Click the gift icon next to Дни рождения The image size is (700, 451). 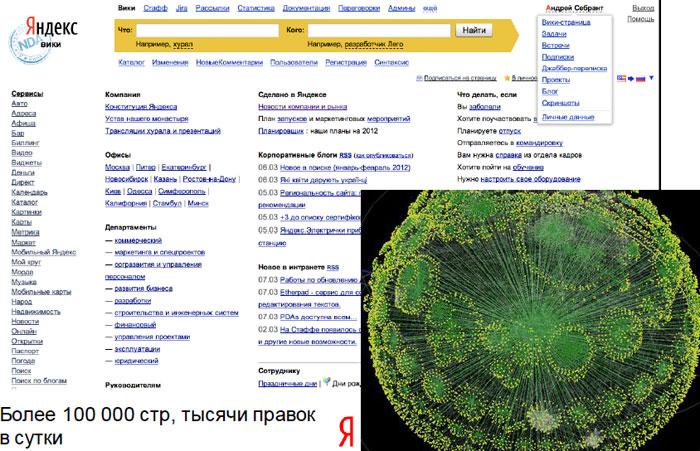(327, 382)
